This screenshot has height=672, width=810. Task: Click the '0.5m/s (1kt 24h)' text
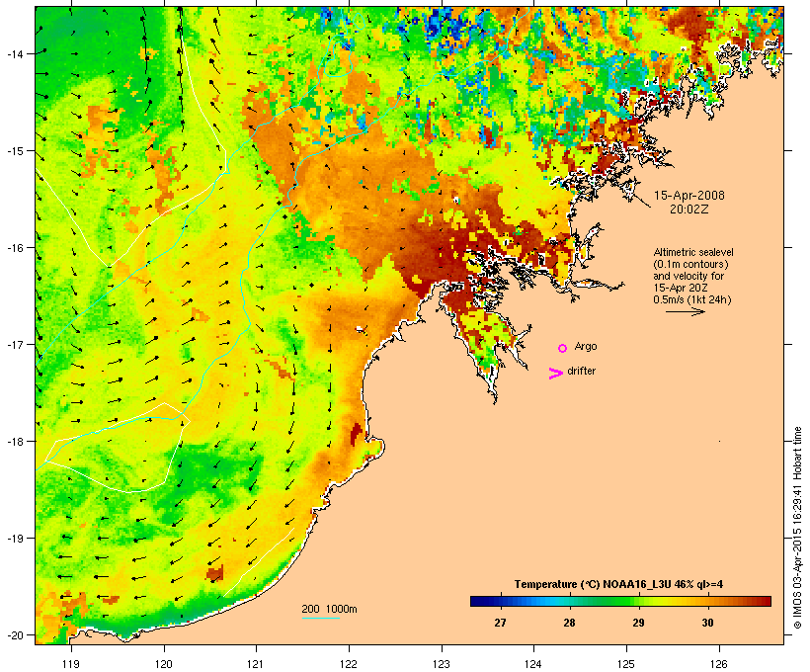(692, 299)
